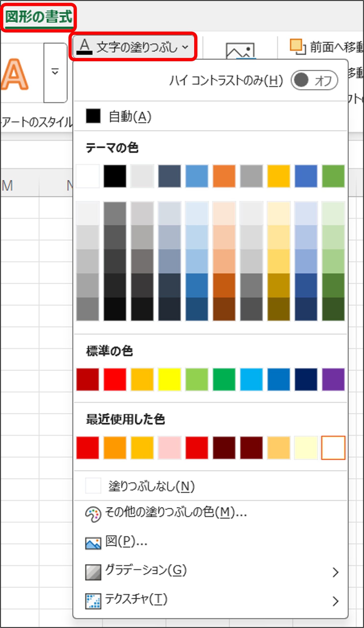This screenshot has width=364, height=628.
Task: Click the orange WordArt style A preview
Action: (15, 74)
